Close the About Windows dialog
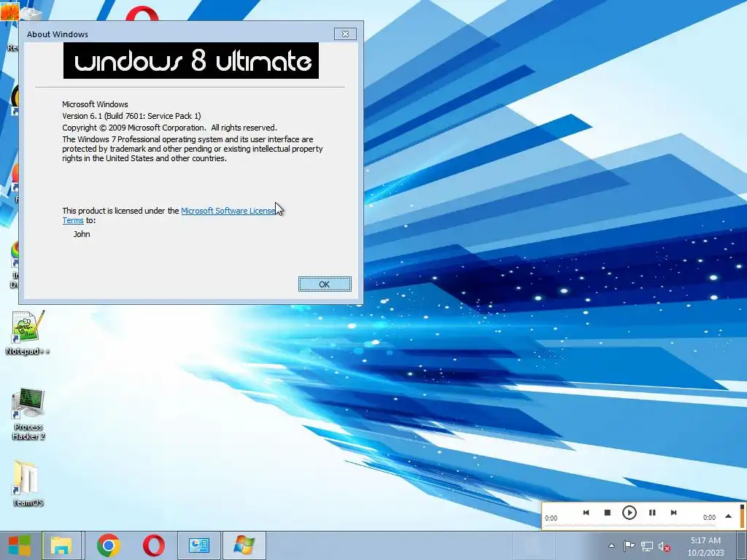The width and height of the screenshot is (747, 560). coord(345,34)
